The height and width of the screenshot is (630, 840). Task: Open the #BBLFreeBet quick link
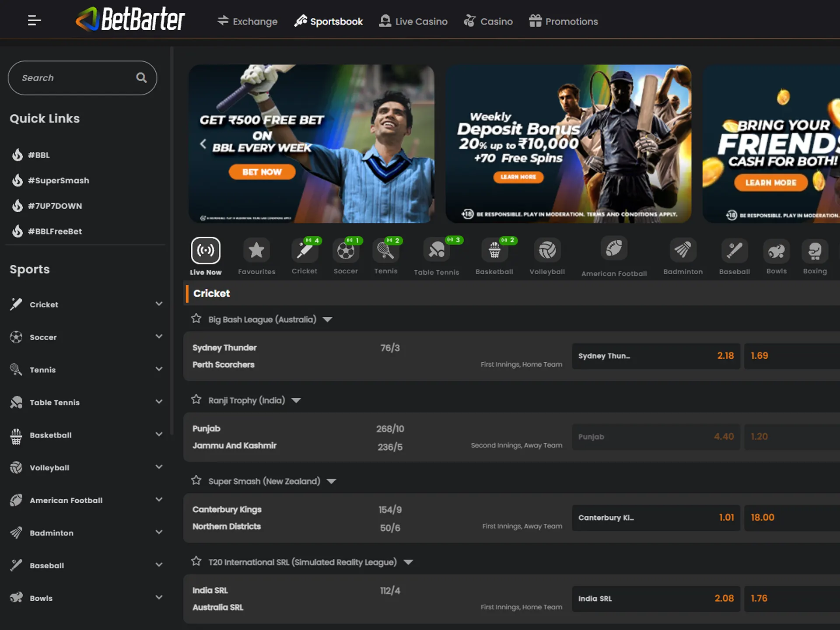point(47,231)
